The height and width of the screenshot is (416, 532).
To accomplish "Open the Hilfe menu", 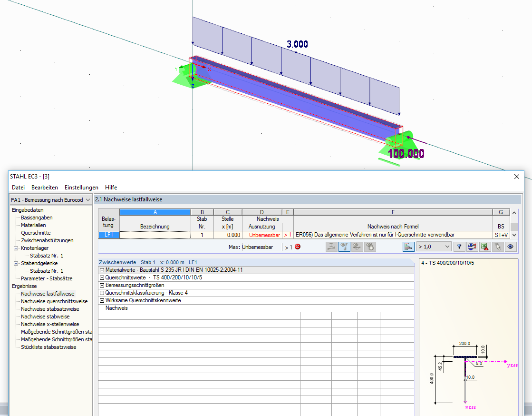I will (x=111, y=188).
